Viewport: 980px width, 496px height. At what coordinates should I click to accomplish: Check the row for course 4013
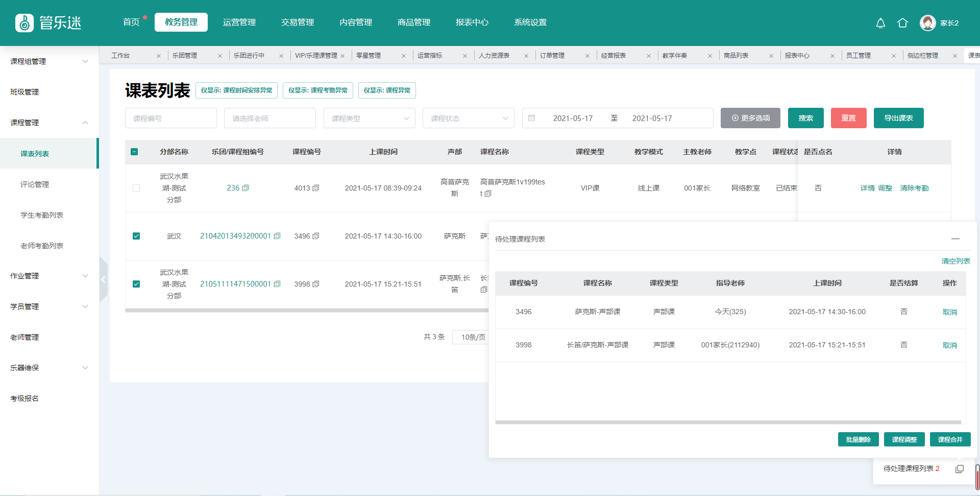[x=136, y=188]
